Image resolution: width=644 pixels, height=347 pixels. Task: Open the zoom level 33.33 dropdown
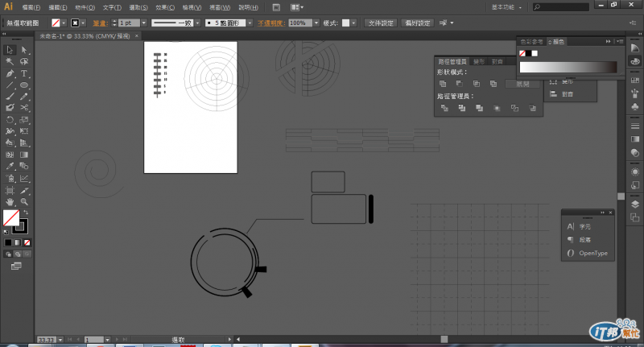[60, 340]
